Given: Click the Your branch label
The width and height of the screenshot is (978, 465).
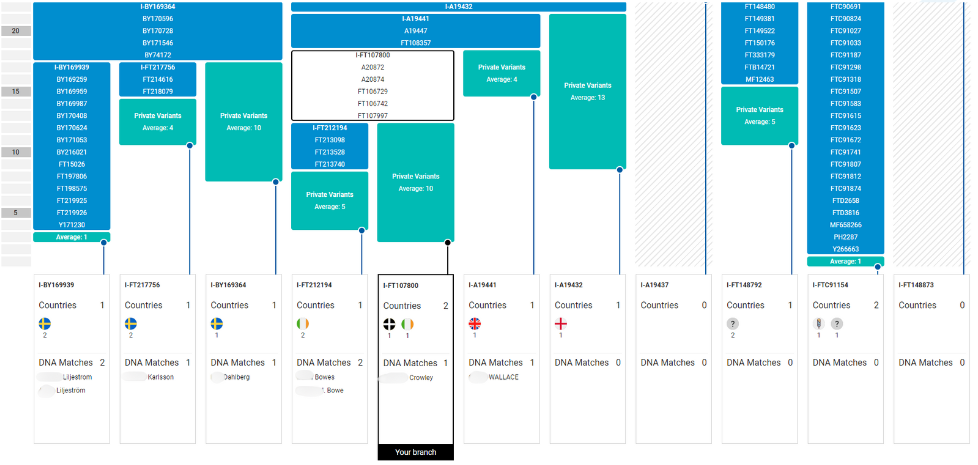Looking at the screenshot, I should click(415, 453).
